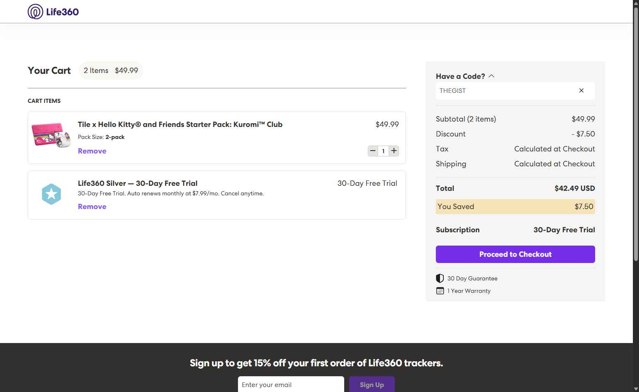The height and width of the screenshot is (392, 639).
Task: Click the Tile x Hello Kitty product title
Action: point(180,124)
